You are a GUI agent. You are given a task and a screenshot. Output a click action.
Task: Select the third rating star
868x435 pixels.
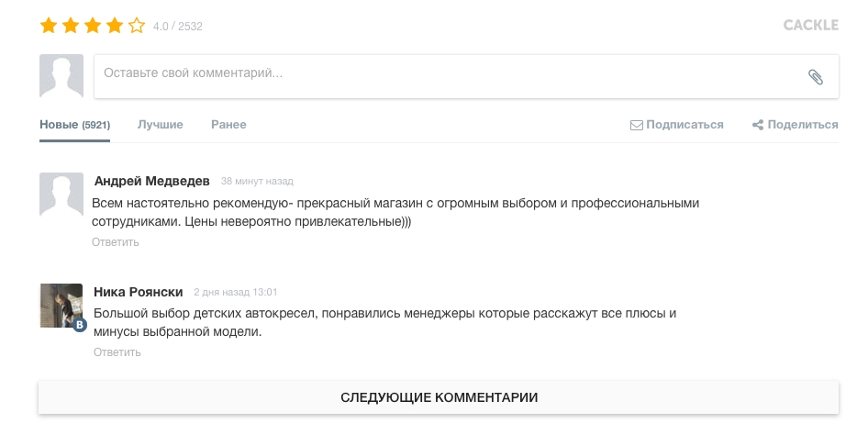pos(93,26)
